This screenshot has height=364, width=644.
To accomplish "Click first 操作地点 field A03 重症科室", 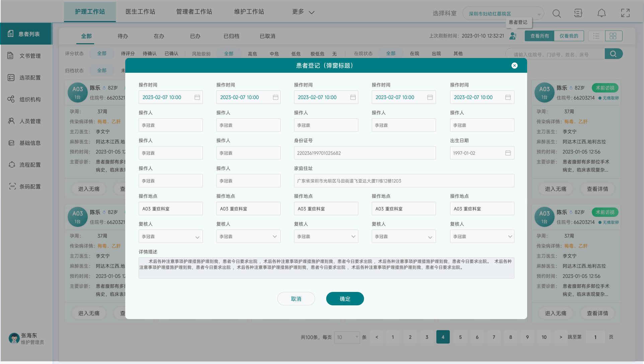I will pyautogui.click(x=170, y=208).
